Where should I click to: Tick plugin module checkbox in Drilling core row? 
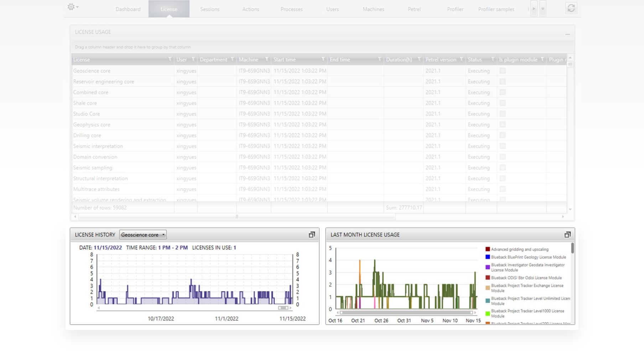pos(502,135)
